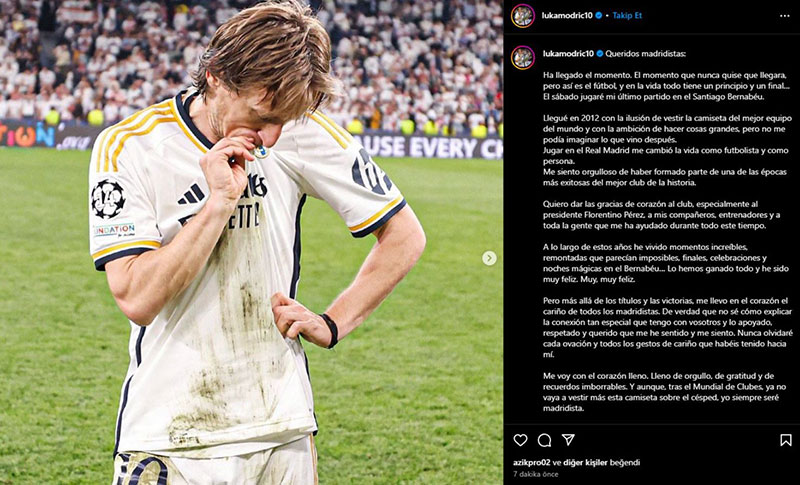The height and width of the screenshot is (485, 800).
Task: Go to next photo with carousel arrow
Action: click(489, 259)
